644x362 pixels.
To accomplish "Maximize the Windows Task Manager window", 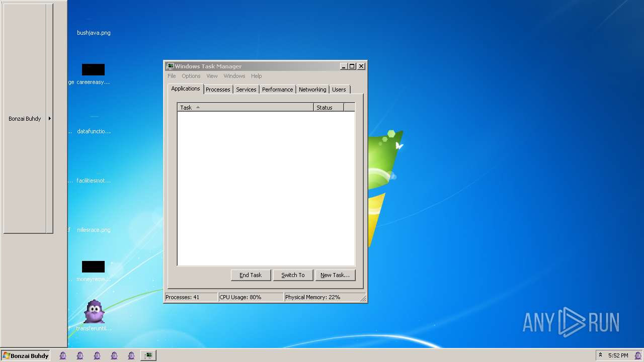I will click(x=352, y=66).
